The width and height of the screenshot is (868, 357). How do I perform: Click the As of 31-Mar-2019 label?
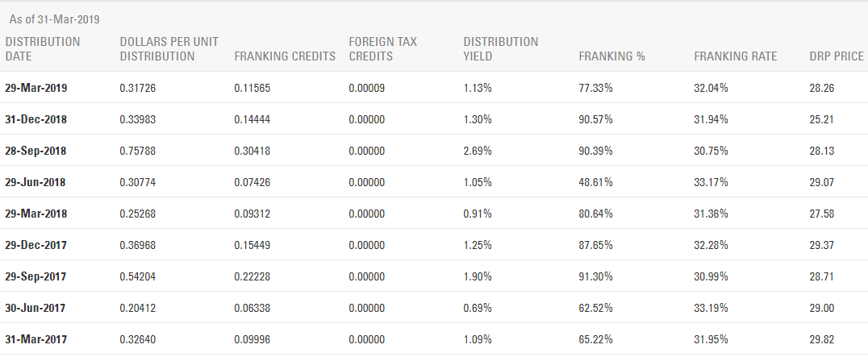point(54,20)
